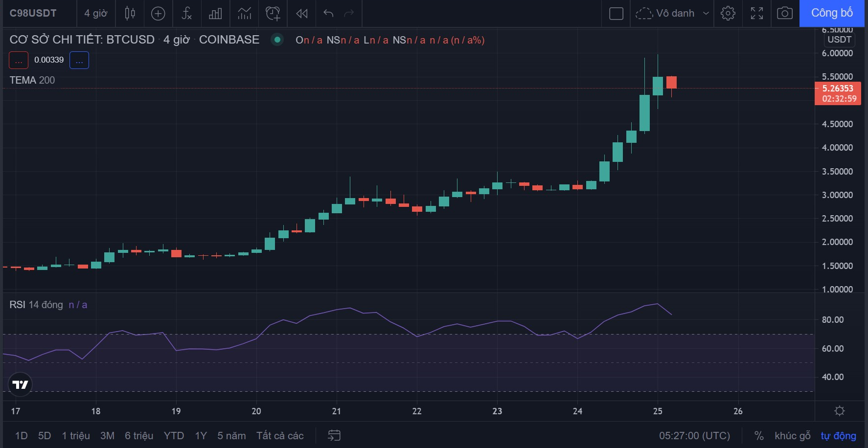Expand the 'Vô danh' layout dropdown
Screen dimensions: 868x448
[x=706, y=13]
